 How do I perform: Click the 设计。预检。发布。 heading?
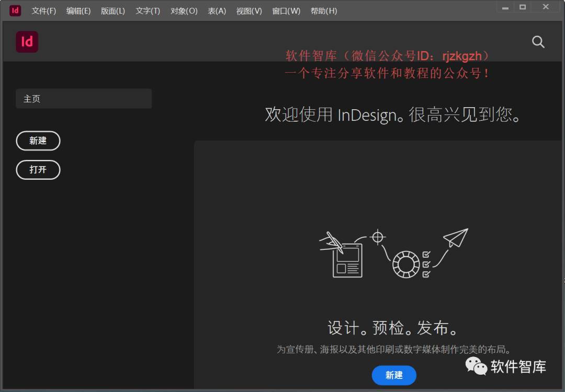click(393, 328)
